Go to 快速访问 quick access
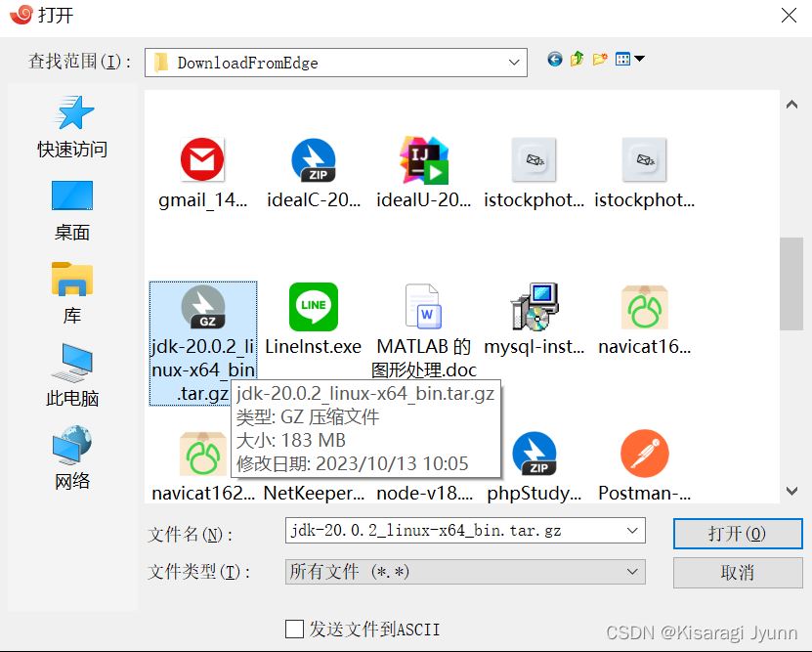812x652 pixels. click(x=72, y=127)
